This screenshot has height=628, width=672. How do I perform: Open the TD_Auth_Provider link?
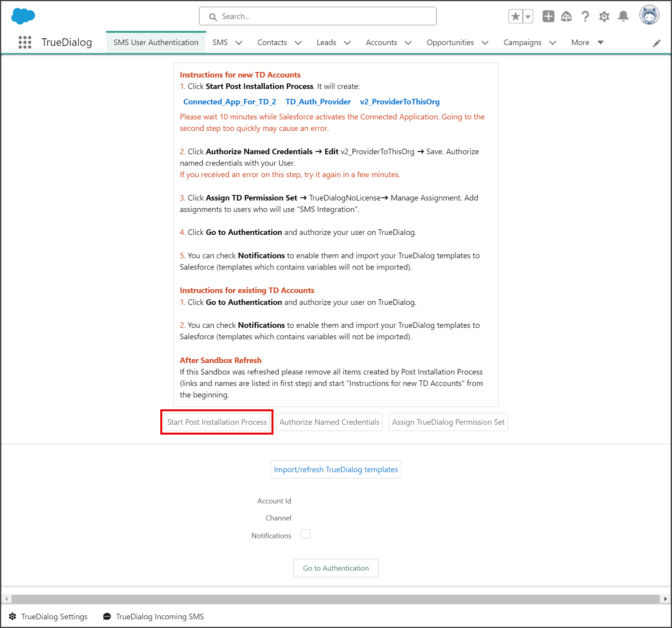pyautogui.click(x=318, y=102)
